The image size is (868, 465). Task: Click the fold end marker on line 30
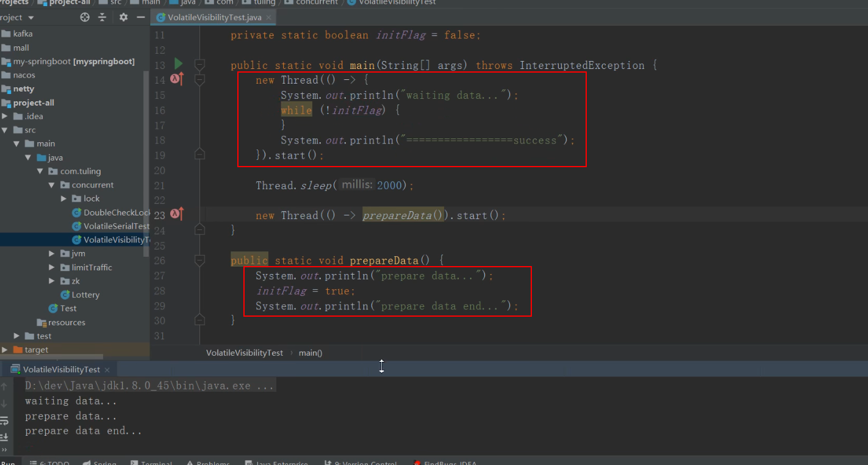199,320
